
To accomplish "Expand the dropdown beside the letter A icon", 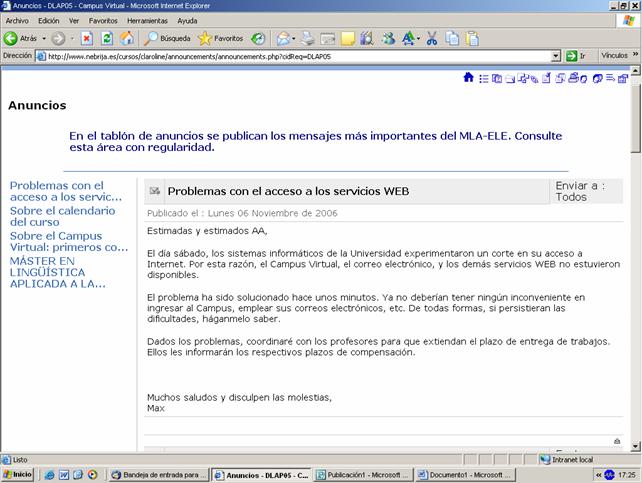I will tap(418, 39).
